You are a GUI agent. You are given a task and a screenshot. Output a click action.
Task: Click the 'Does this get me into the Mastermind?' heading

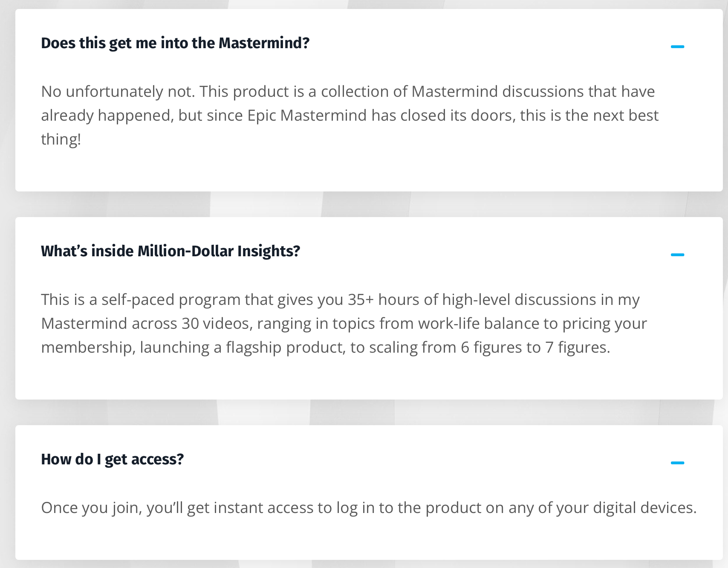175,43
